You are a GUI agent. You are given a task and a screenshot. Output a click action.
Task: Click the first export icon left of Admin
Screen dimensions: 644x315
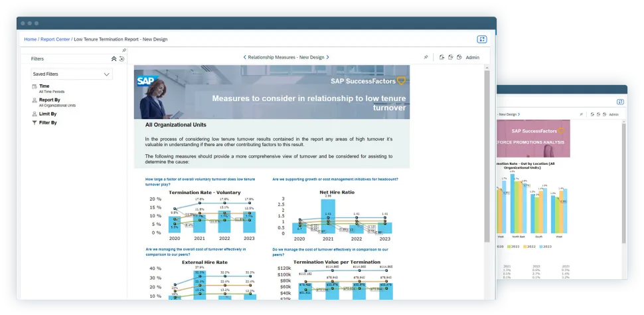pyautogui.click(x=442, y=57)
